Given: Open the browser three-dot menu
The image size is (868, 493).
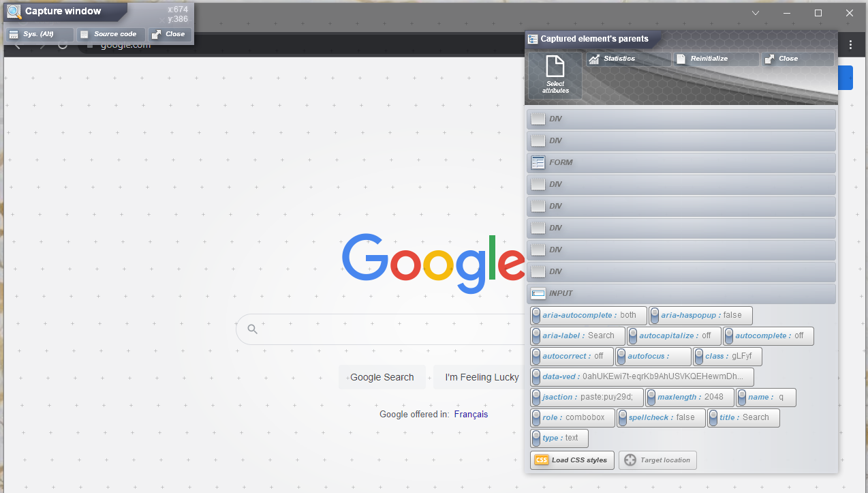Looking at the screenshot, I should (851, 45).
